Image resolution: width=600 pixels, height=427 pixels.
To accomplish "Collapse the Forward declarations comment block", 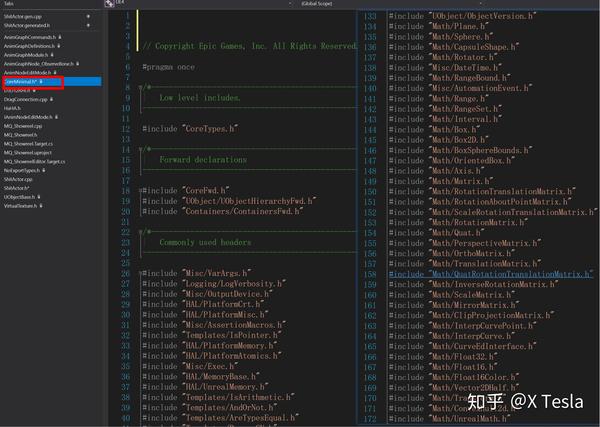I will 140,149.
